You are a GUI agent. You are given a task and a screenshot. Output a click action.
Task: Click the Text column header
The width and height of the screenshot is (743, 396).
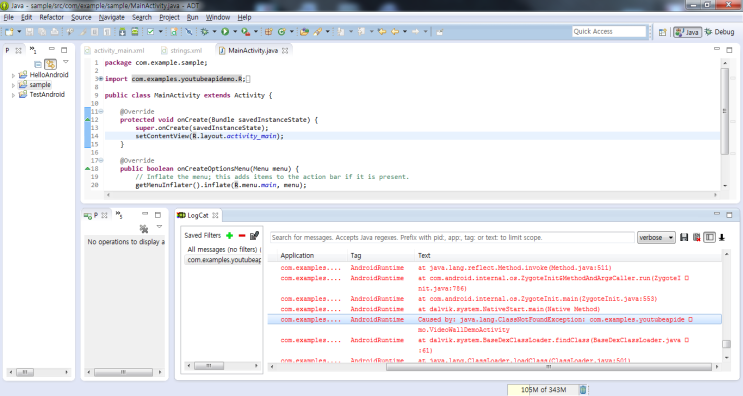[424, 255]
